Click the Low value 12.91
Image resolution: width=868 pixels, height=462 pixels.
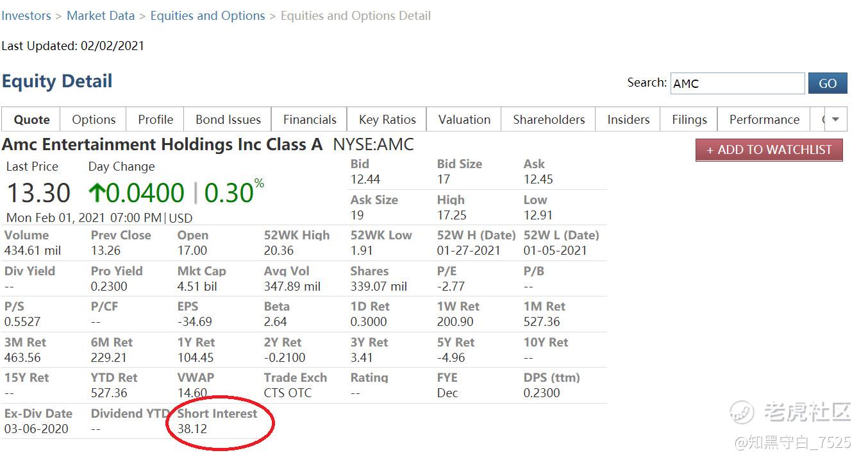tap(538, 216)
